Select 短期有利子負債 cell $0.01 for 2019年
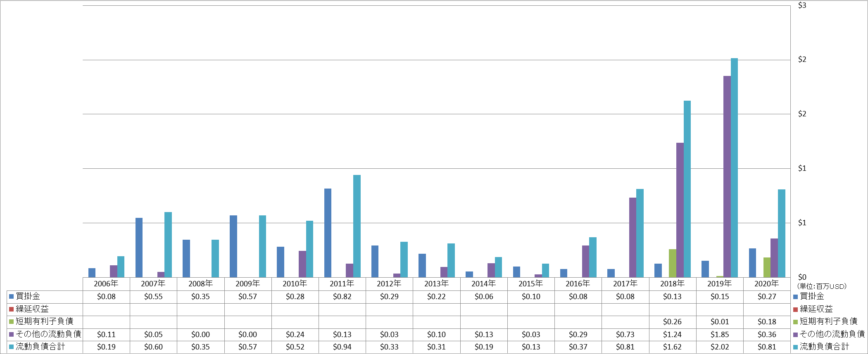This screenshot has width=868, height=354. (720, 322)
